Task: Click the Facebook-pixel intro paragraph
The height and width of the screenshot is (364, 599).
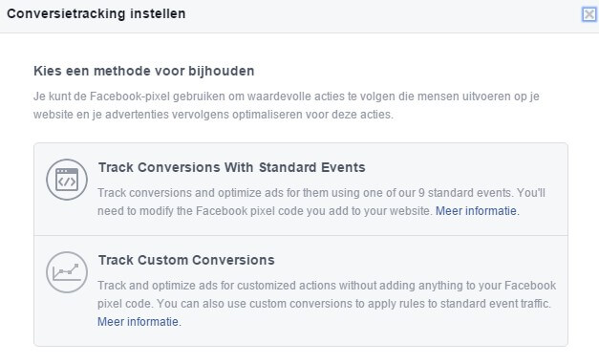Action: [287, 105]
